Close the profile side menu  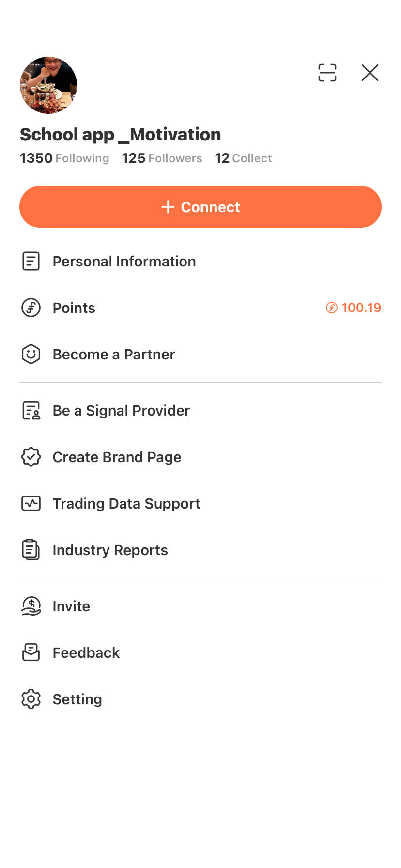pyautogui.click(x=370, y=73)
